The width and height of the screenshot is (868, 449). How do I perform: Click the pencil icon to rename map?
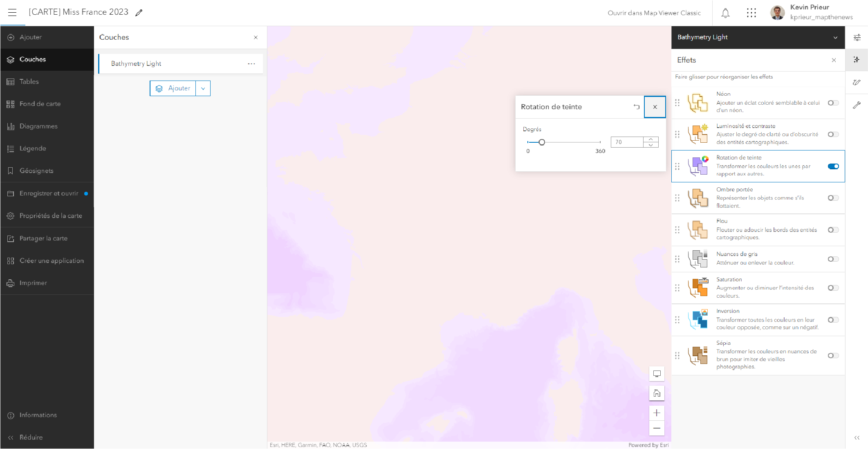click(139, 13)
